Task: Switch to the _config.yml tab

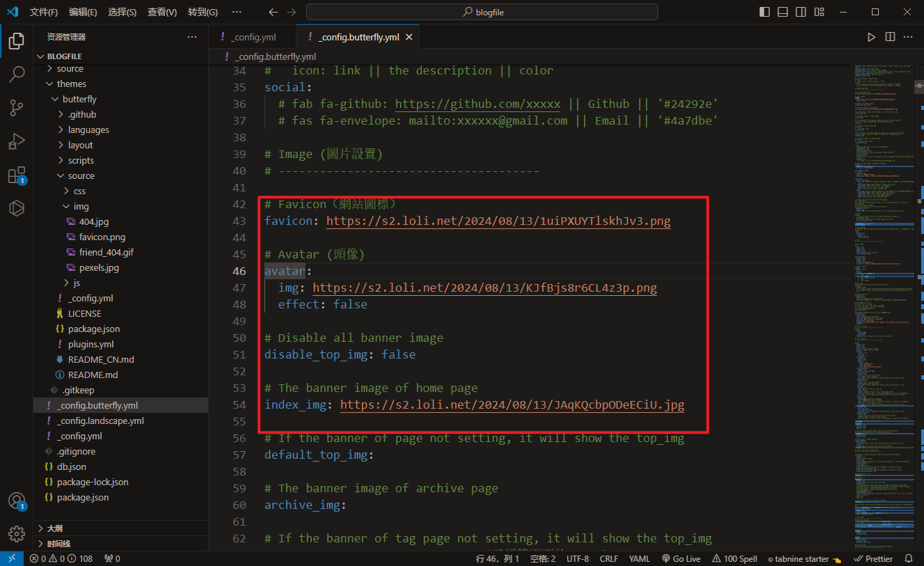Action: click(252, 37)
